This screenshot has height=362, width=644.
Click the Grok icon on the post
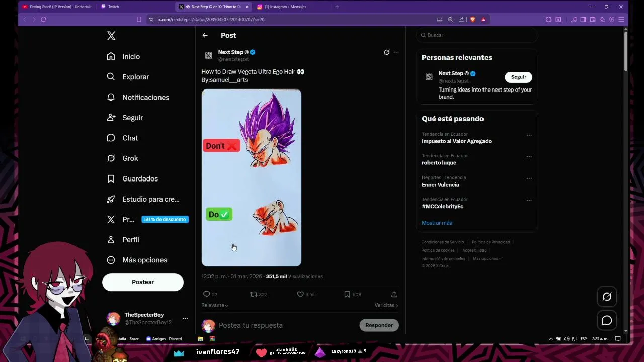386,52
